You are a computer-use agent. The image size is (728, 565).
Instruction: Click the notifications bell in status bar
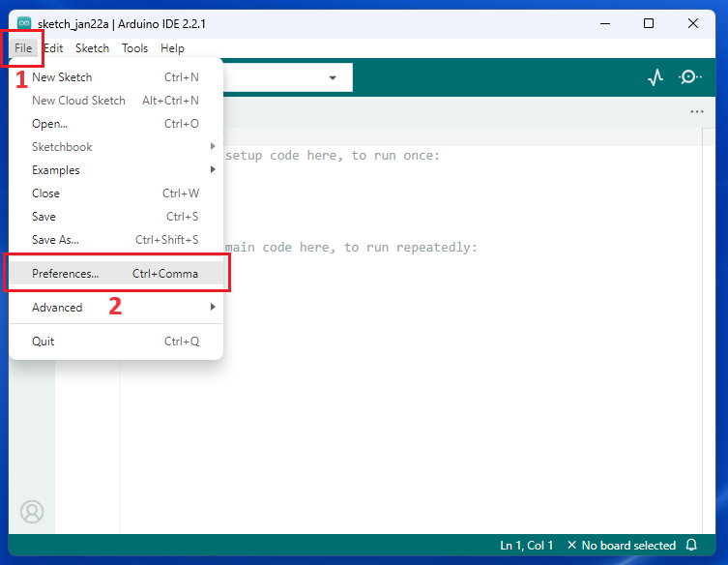point(691,546)
